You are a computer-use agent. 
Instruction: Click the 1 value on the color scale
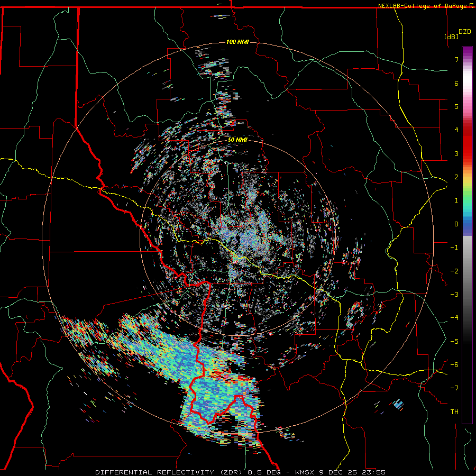coord(456,200)
